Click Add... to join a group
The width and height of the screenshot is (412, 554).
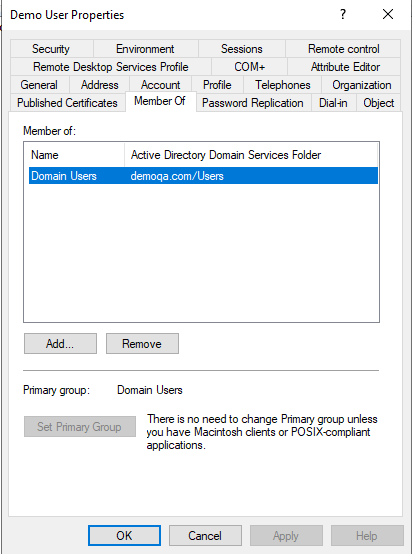point(60,343)
